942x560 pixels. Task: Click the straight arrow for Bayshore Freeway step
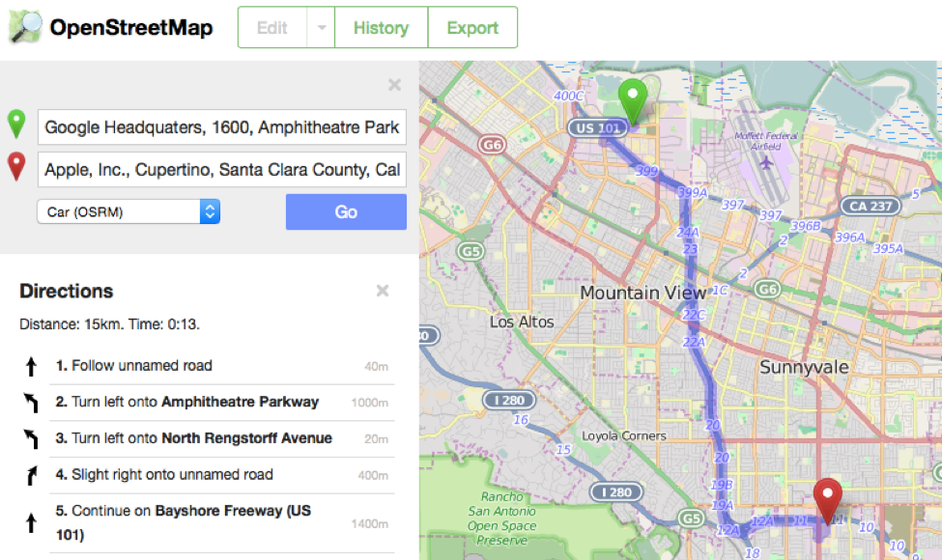click(31, 522)
